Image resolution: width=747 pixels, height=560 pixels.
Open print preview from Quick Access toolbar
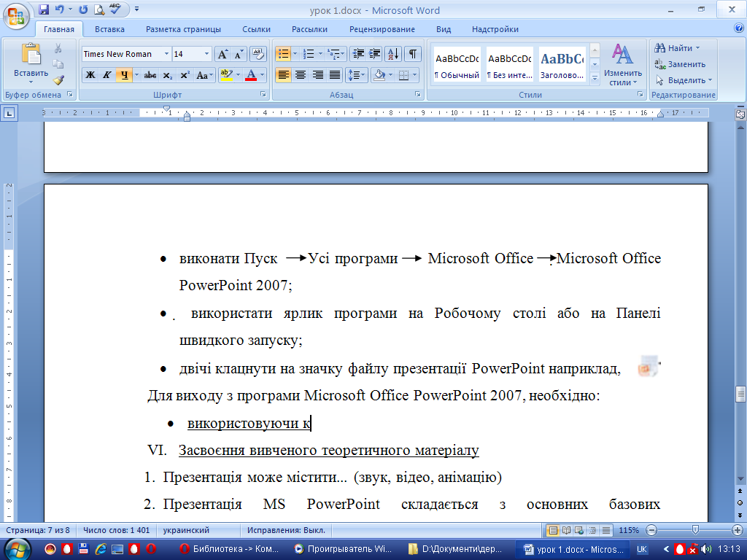[98, 9]
